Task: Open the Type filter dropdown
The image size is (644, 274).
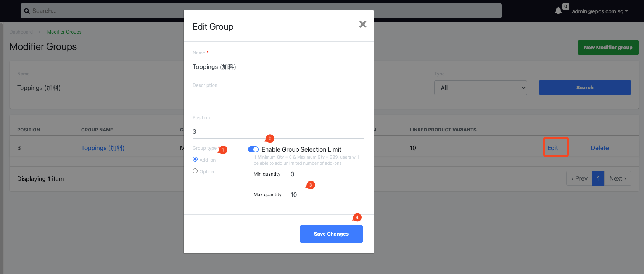Action: pos(481,88)
